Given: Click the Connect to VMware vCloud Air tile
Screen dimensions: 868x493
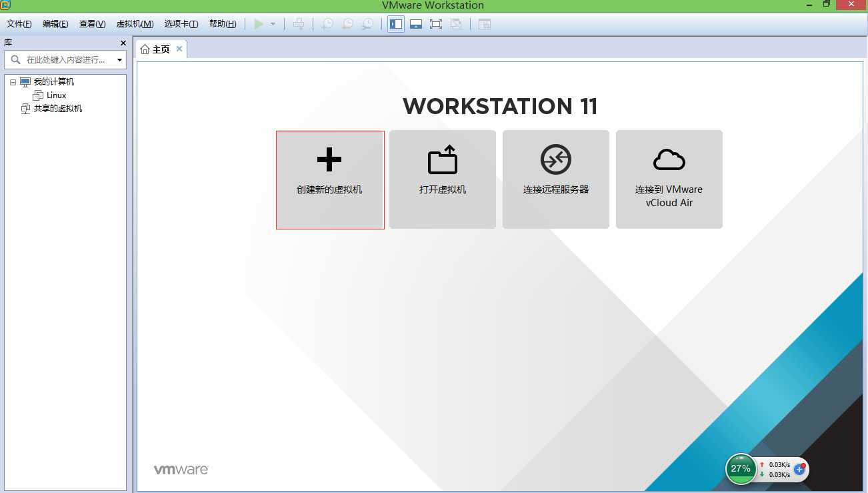Looking at the screenshot, I should (x=669, y=179).
